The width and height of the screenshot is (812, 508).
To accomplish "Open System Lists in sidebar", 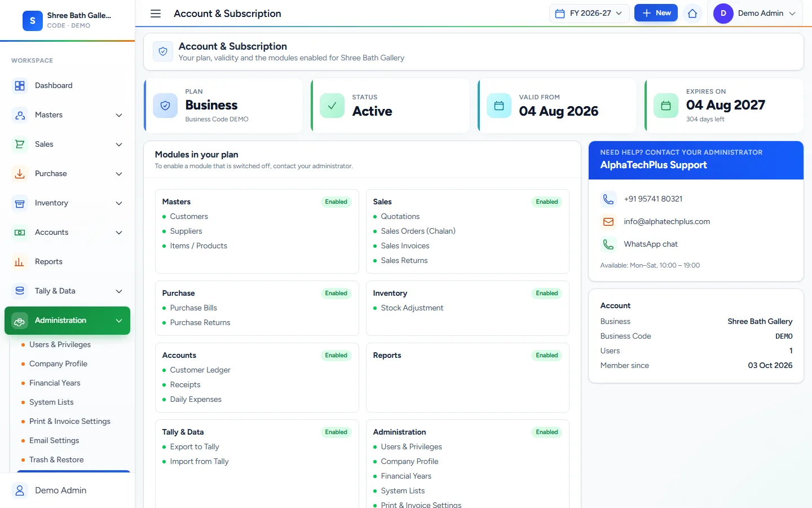I will click(51, 402).
